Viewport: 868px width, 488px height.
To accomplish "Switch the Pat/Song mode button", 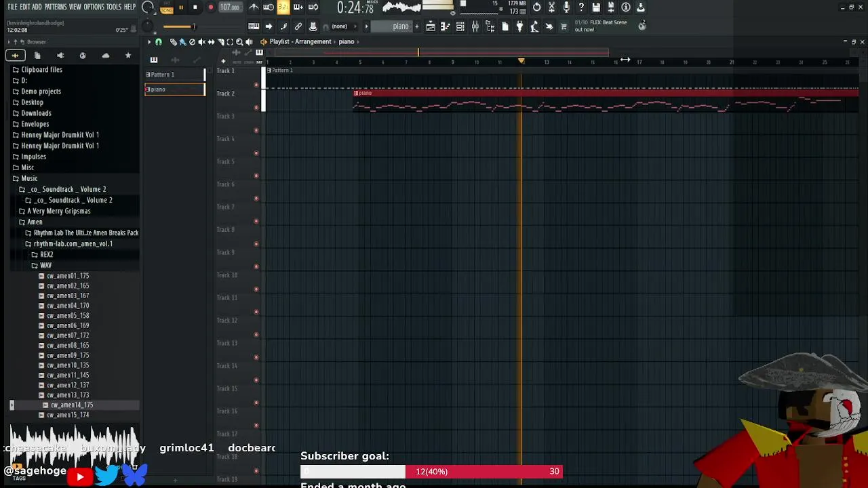I will click(167, 8).
